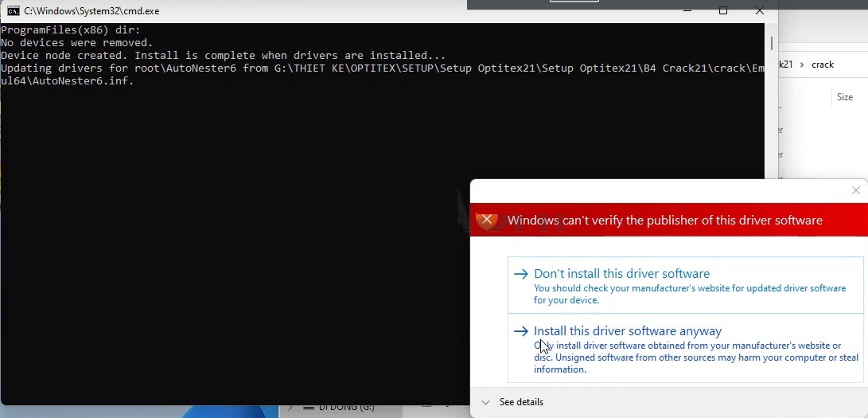Select DI DONG (G:) in the navigation pane
The image size is (868, 418).
click(346, 408)
